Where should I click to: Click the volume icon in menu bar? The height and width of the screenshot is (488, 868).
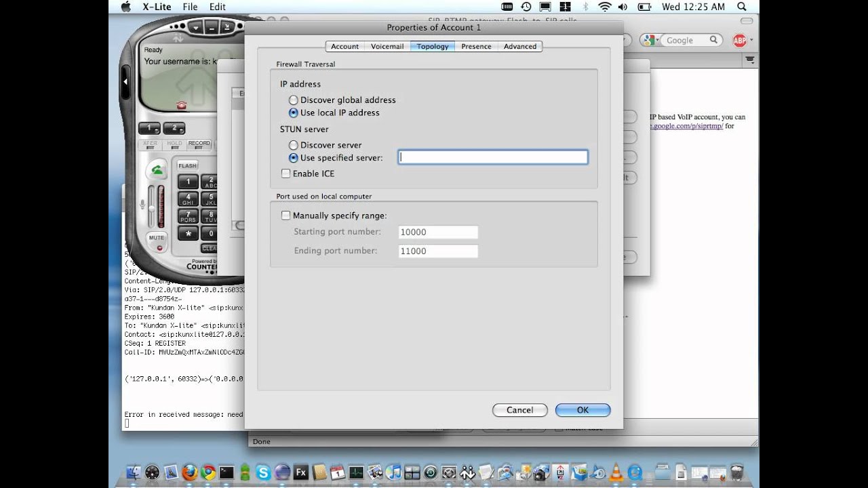click(x=623, y=7)
